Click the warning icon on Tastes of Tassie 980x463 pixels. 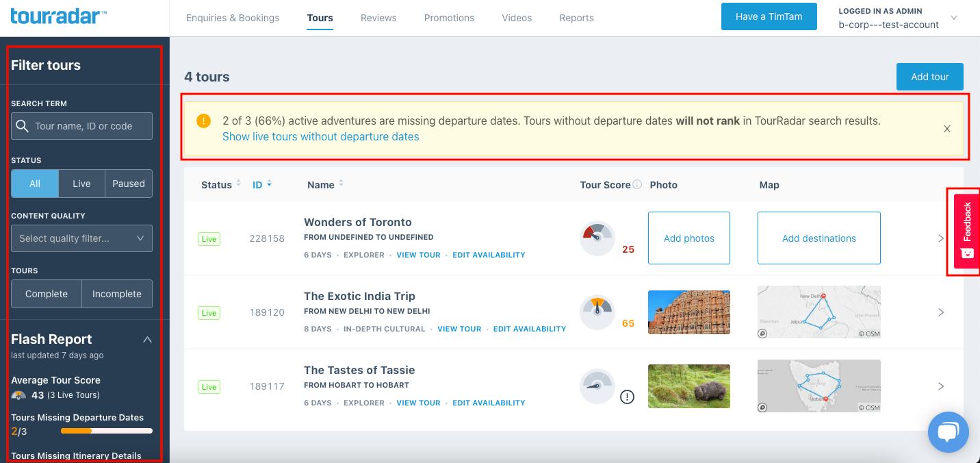point(627,397)
